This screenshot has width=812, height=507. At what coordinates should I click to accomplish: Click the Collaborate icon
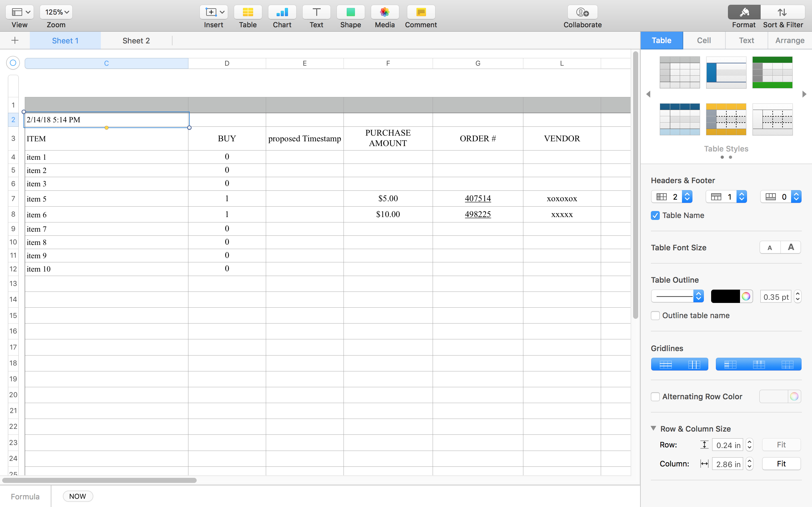(582, 12)
